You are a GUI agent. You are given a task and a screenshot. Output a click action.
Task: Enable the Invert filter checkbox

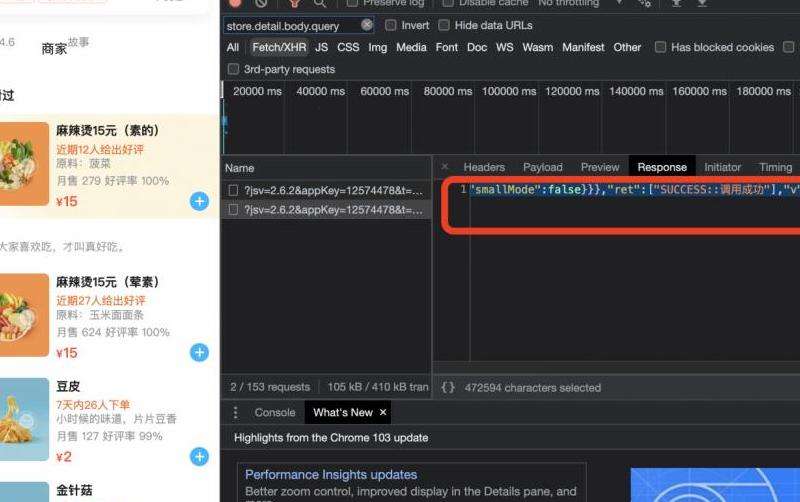[391, 25]
